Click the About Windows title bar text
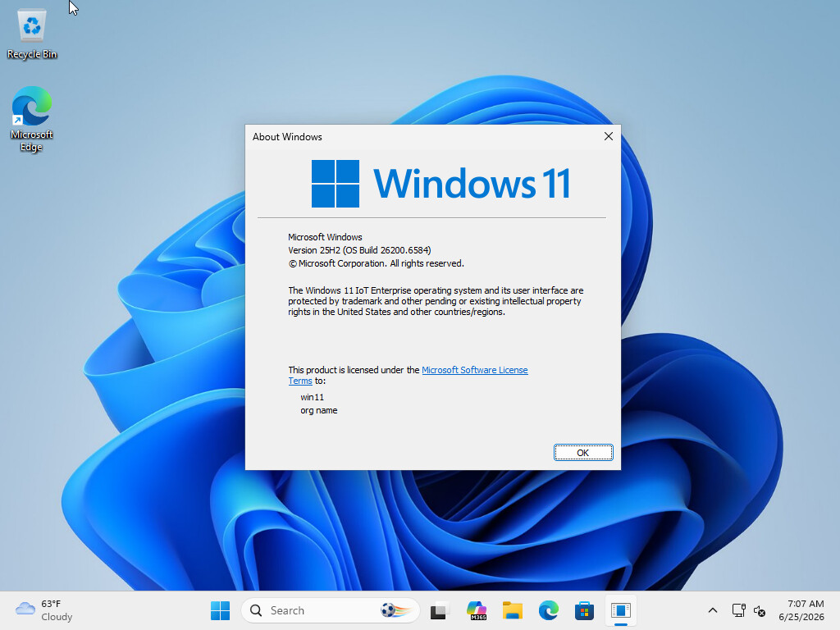Image resolution: width=840 pixels, height=630 pixels. [x=287, y=137]
